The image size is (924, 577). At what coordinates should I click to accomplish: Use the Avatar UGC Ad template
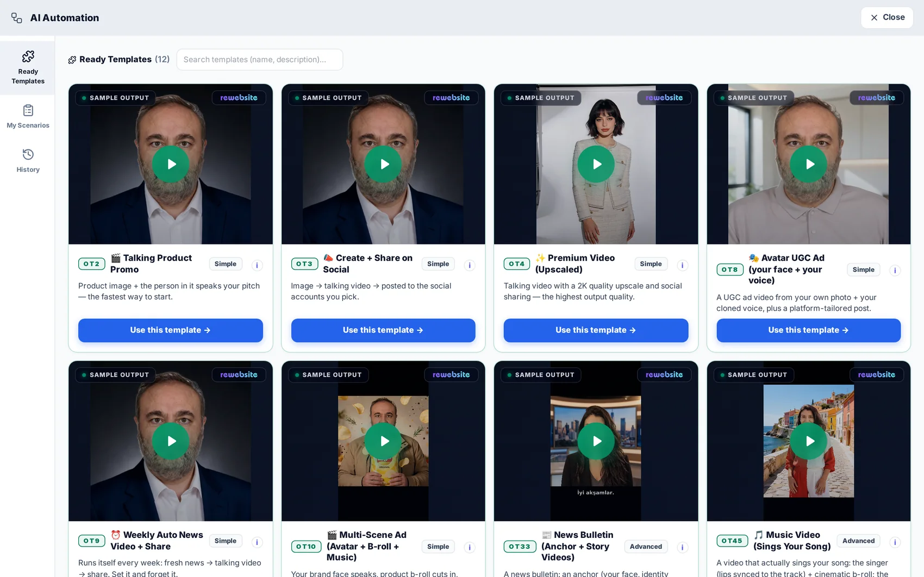(x=809, y=330)
